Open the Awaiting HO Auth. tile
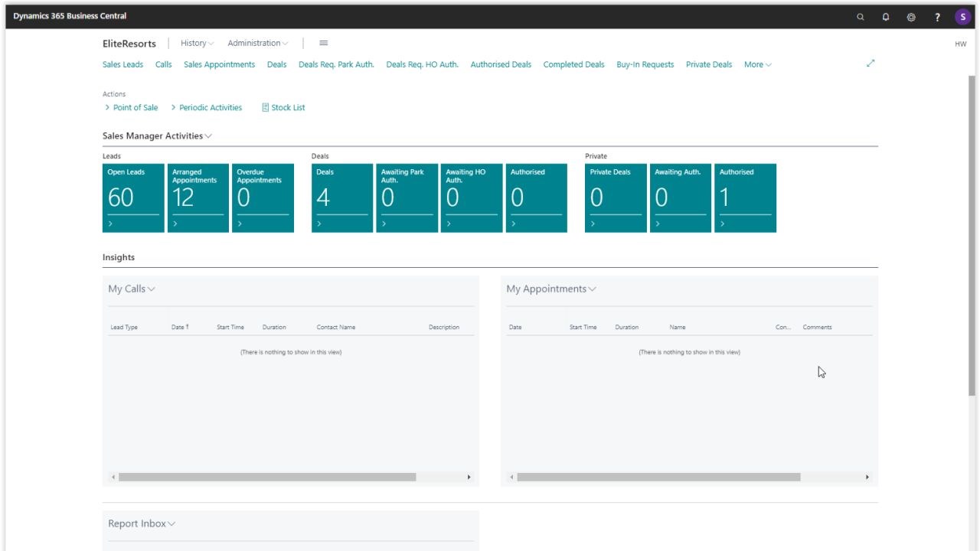The height and width of the screenshot is (551, 980). coord(472,198)
